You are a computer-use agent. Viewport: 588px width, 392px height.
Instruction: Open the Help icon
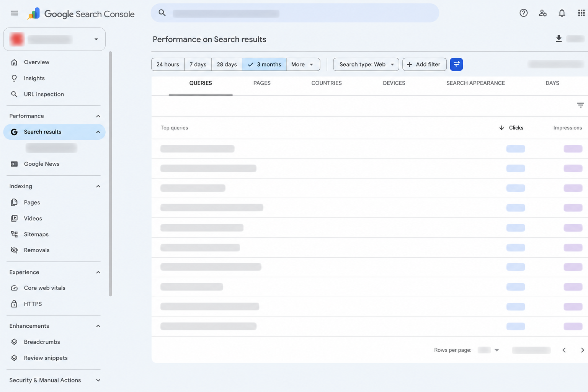point(523,13)
